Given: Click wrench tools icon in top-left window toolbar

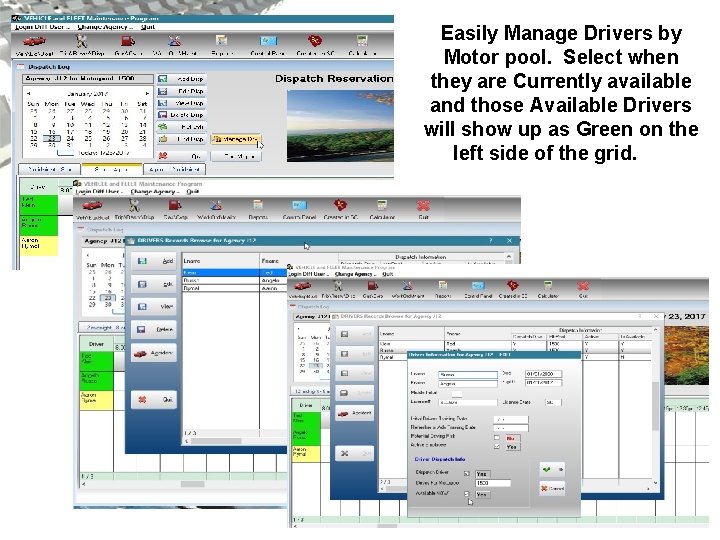Looking at the screenshot, I should click(x=82, y=41).
